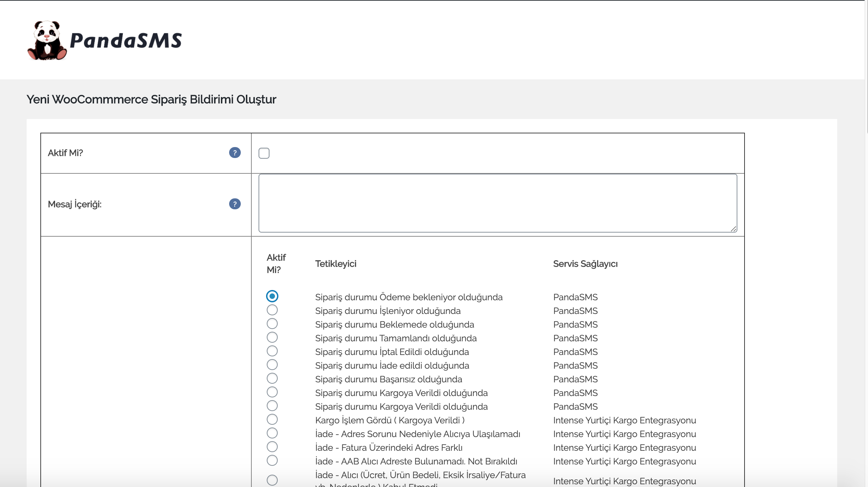Click text 'Sipariş durumu İşleniyor olduğunda'
868x487 pixels.
coord(388,311)
